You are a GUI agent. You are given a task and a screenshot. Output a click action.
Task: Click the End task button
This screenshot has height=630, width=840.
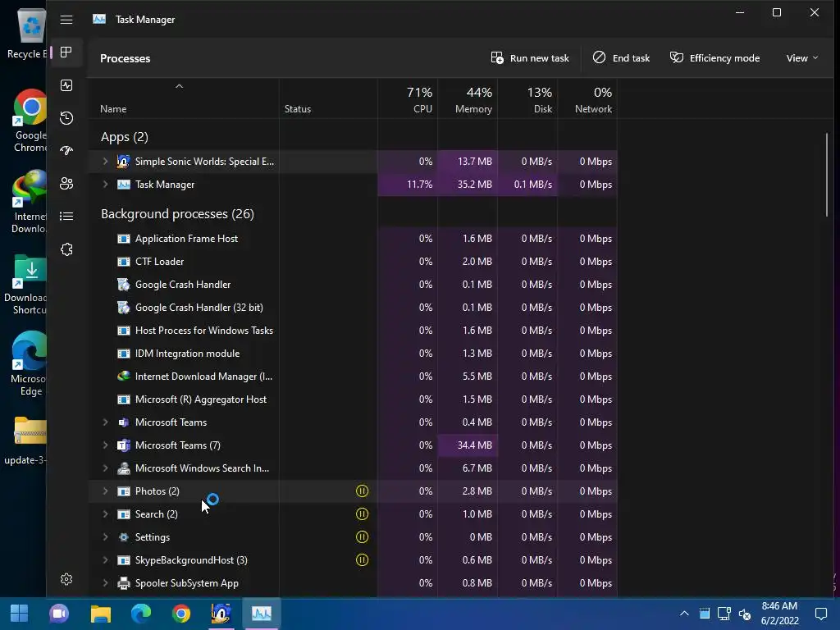pyautogui.click(x=622, y=58)
